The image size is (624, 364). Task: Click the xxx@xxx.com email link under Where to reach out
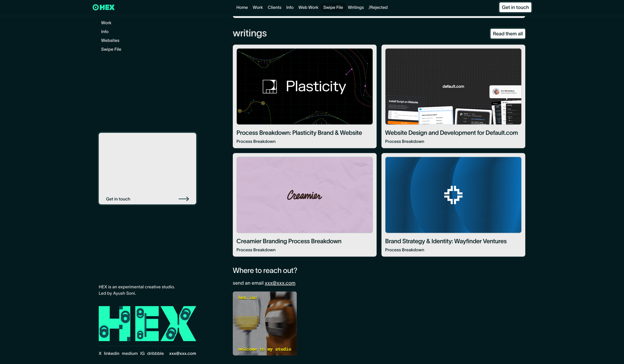click(x=280, y=283)
